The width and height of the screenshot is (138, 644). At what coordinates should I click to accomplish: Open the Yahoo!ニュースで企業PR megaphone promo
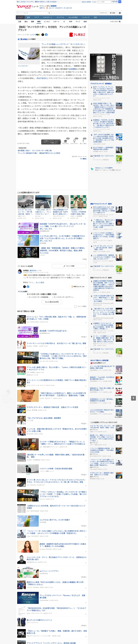pyautogui.click(x=106, y=169)
